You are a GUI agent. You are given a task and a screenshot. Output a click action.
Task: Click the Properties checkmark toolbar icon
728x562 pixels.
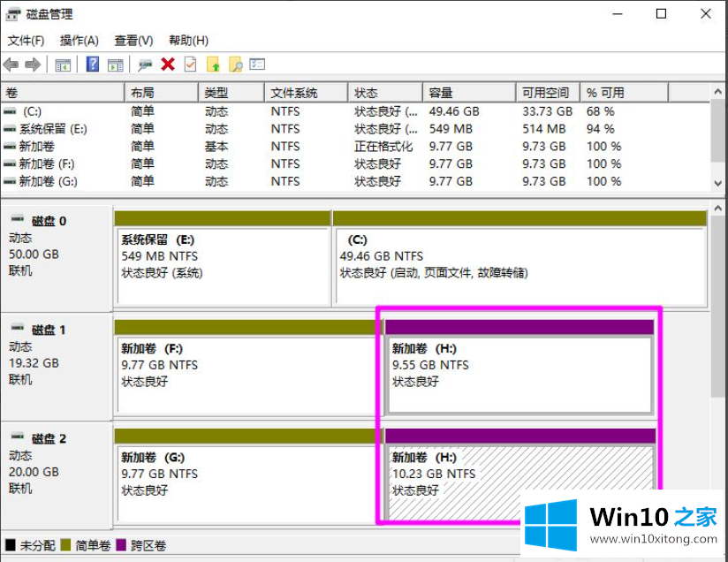(x=190, y=65)
